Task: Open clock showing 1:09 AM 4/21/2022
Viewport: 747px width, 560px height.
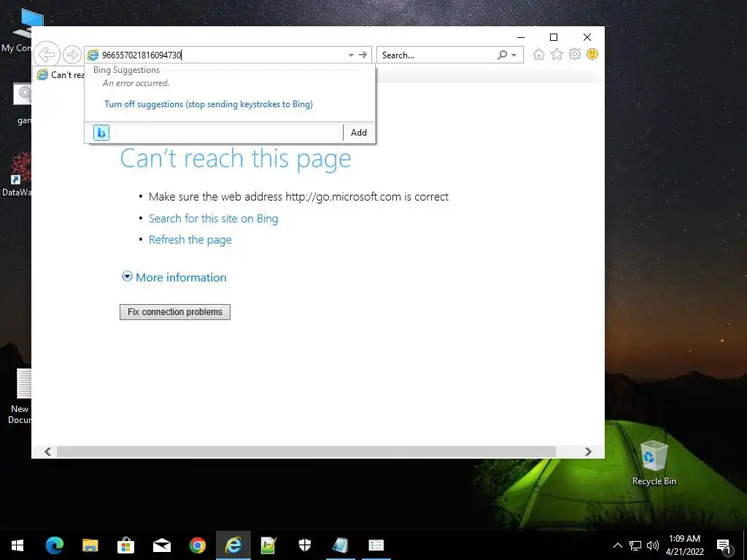Action: [x=684, y=545]
